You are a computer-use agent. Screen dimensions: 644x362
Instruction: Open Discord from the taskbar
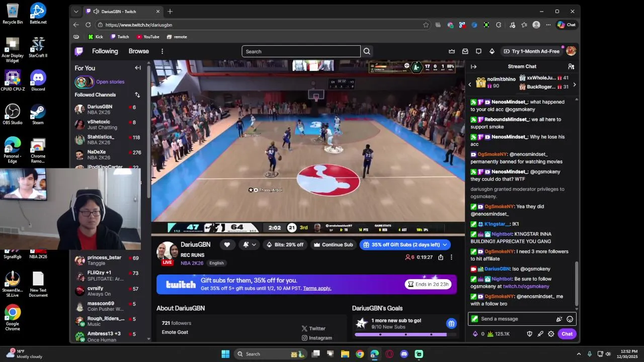tap(404, 354)
